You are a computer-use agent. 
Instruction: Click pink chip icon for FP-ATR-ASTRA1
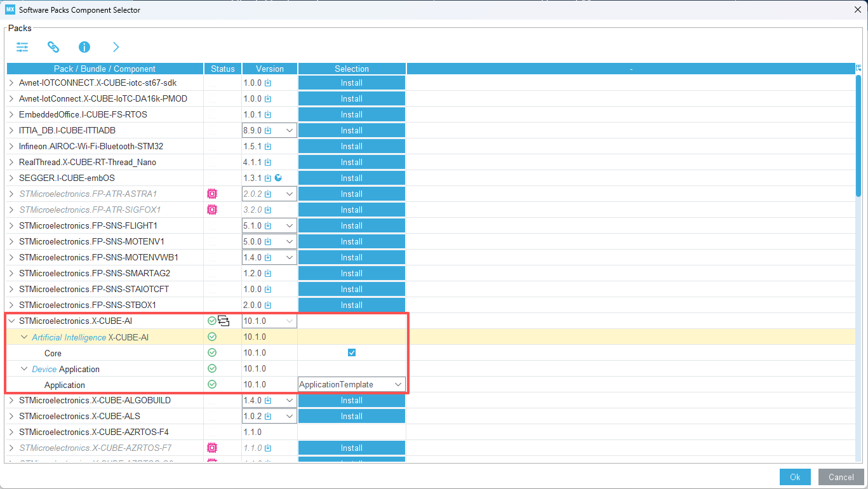pyautogui.click(x=212, y=194)
